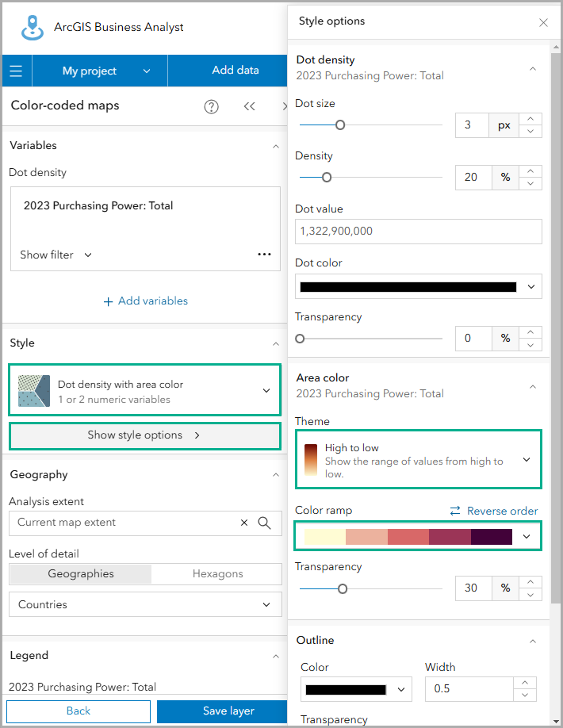The image size is (563, 728).
Task: Click the search icon in Analysis extent
Action: pyautogui.click(x=265, y=523)
